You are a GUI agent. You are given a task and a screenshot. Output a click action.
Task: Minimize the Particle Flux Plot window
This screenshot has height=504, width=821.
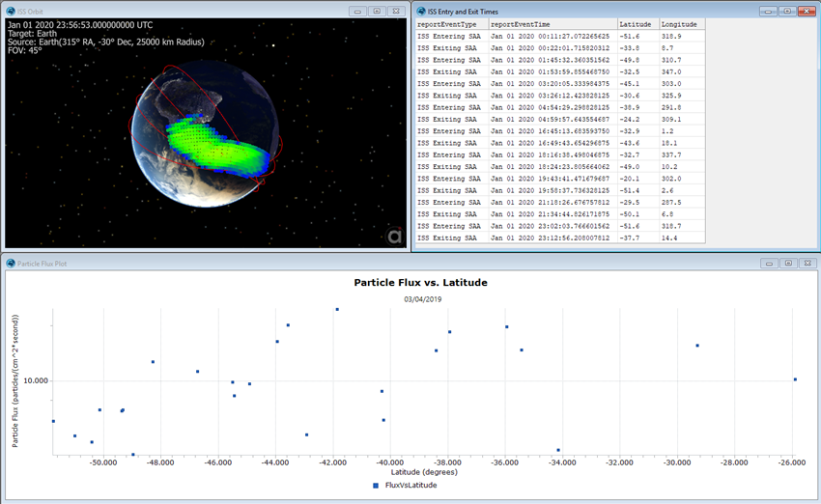[x=769, y=264]
